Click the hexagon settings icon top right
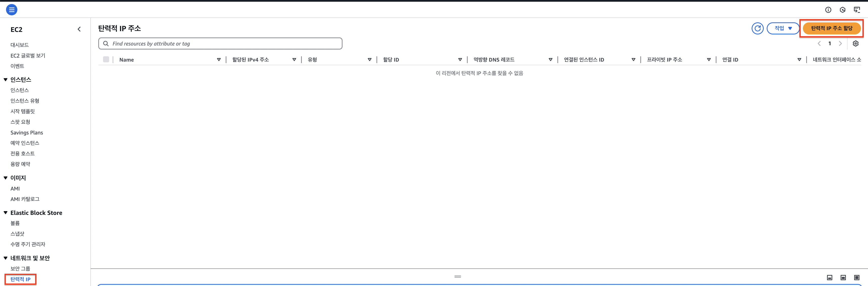Viewport: 868px width, 286px height. pos(842,10)
